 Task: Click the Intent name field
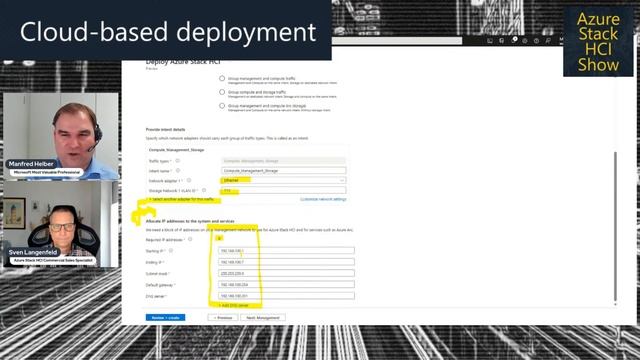[x=283, y=171]
